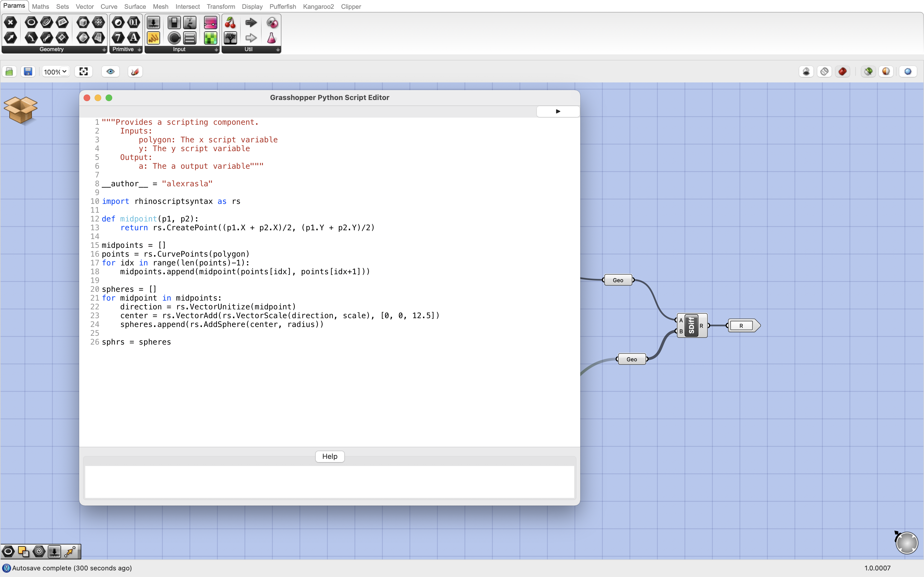
Task: Open the Maths menu tab
Action: (x=40, y=7)
